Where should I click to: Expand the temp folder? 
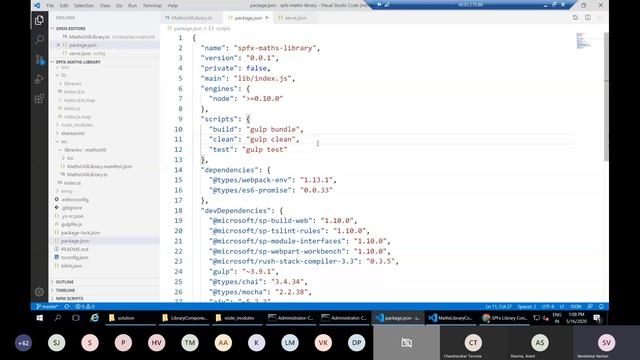point(67,191)
